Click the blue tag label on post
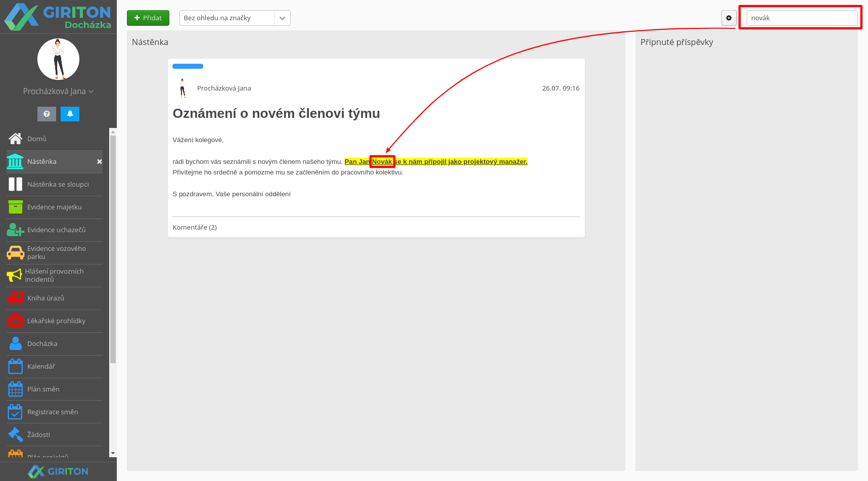 tap(188, 66)
